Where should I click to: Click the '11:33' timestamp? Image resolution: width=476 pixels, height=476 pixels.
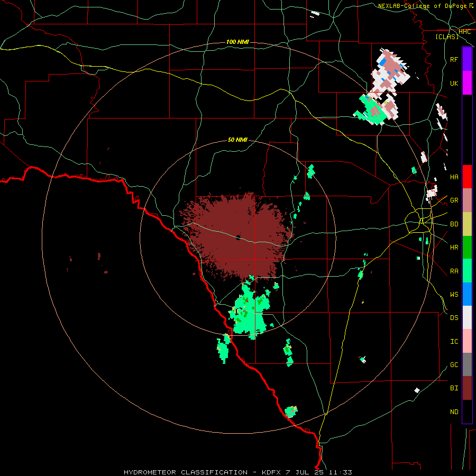click(340, 472)
